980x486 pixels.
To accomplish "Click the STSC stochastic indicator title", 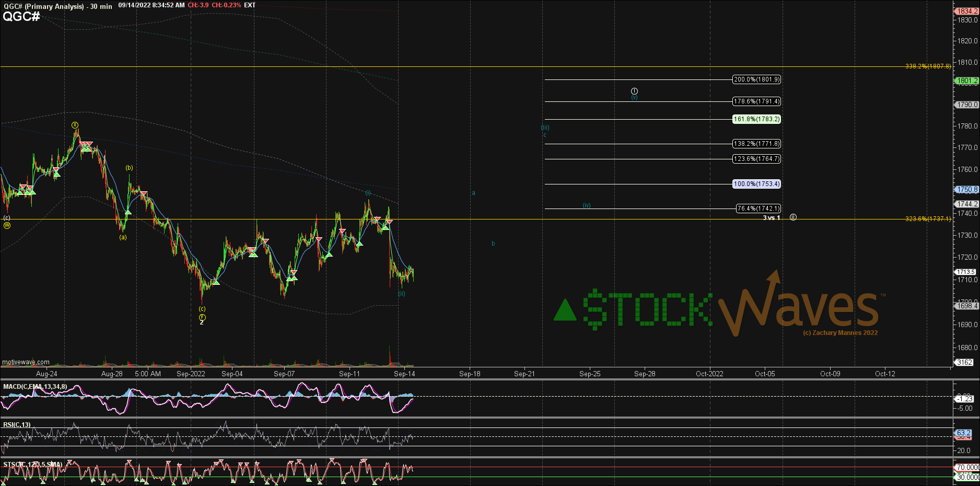I will pos(32,464).
